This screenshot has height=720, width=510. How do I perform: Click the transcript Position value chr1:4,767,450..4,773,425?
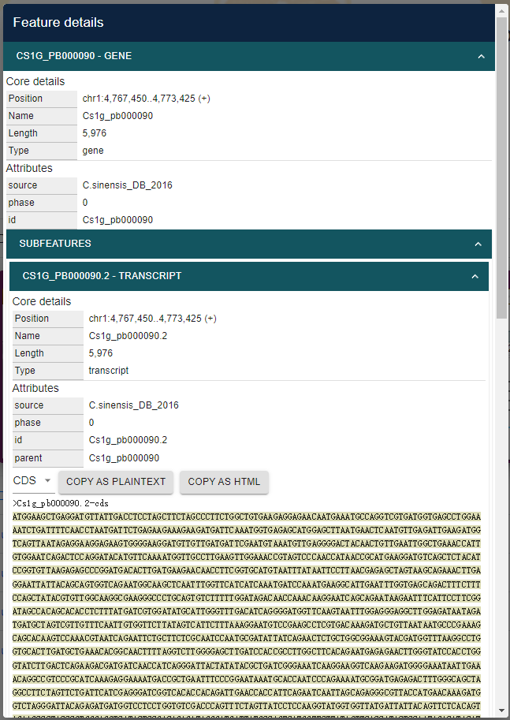pyautogui.click(x=152, y=319)
